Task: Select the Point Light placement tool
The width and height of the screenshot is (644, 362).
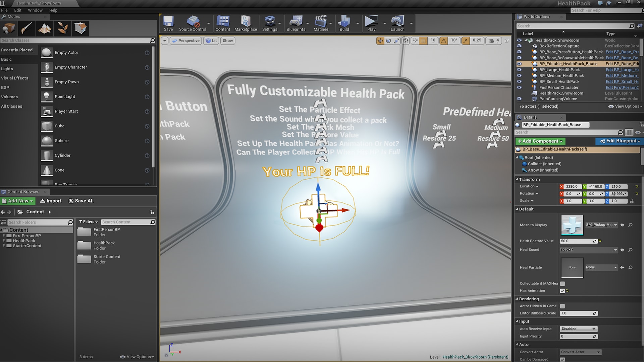Action: click(x=66, y=97)
